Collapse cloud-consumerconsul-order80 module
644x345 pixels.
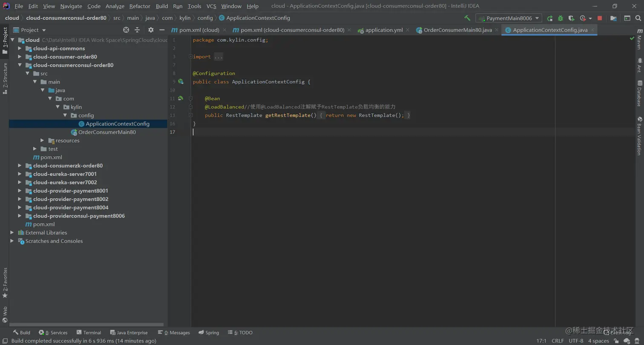pos(20,65)
